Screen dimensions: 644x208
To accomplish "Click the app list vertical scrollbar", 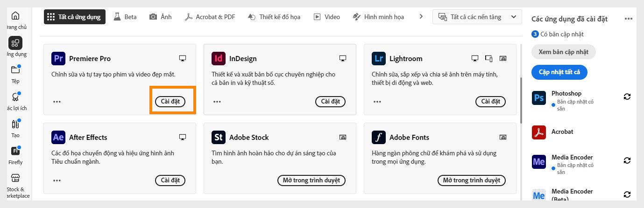I will (x=521, y=100).
